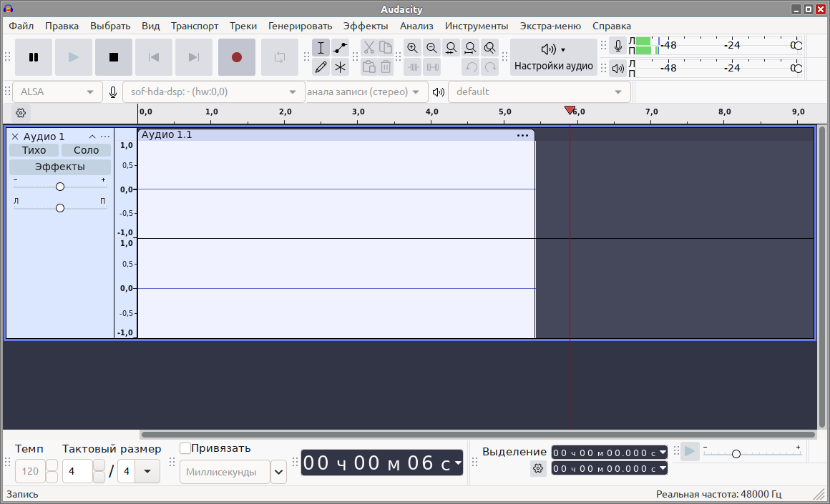The height and width of the screenshot is (504, 830).
Task: Click the Zoom Out magnifier icon
Action: tap(431, 48)
